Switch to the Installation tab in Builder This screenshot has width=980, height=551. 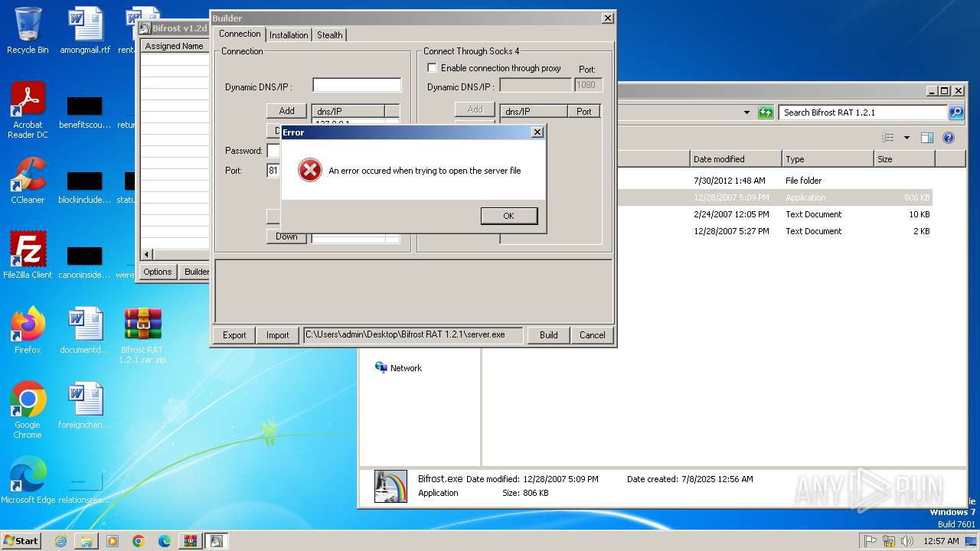289,35
